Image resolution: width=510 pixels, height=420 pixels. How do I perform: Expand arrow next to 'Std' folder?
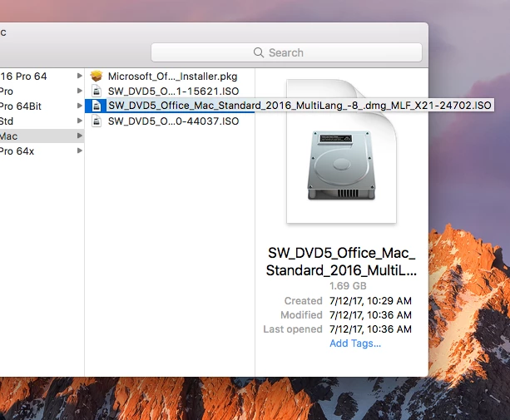(x=79, y=121)
